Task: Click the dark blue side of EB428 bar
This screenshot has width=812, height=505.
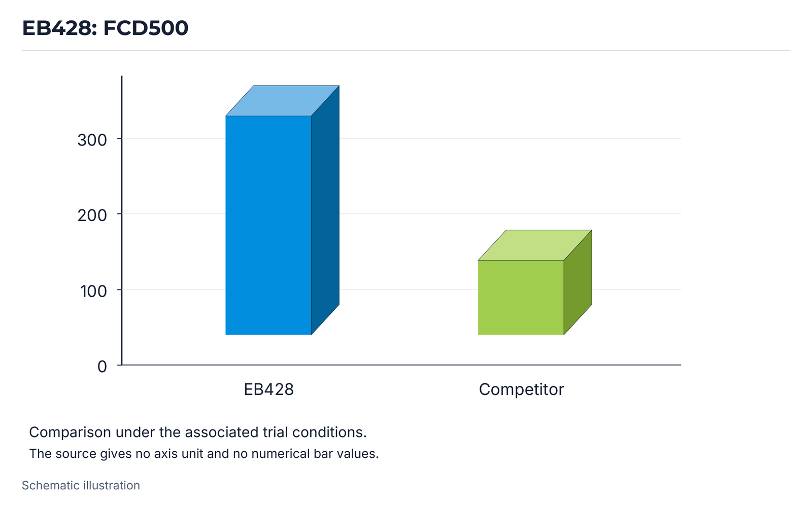Action: pyautogui.click(x=325, y=210)
